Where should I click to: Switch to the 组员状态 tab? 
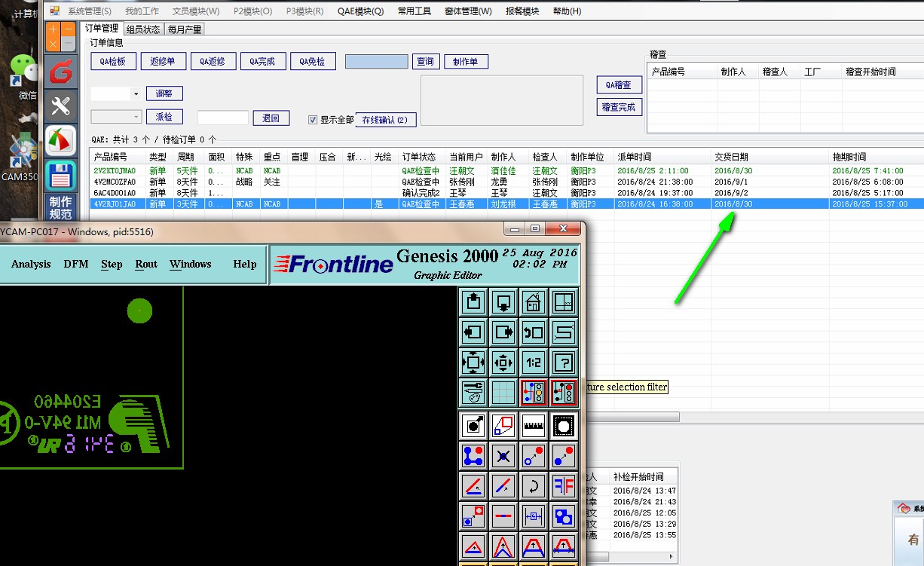click(143, 29)
